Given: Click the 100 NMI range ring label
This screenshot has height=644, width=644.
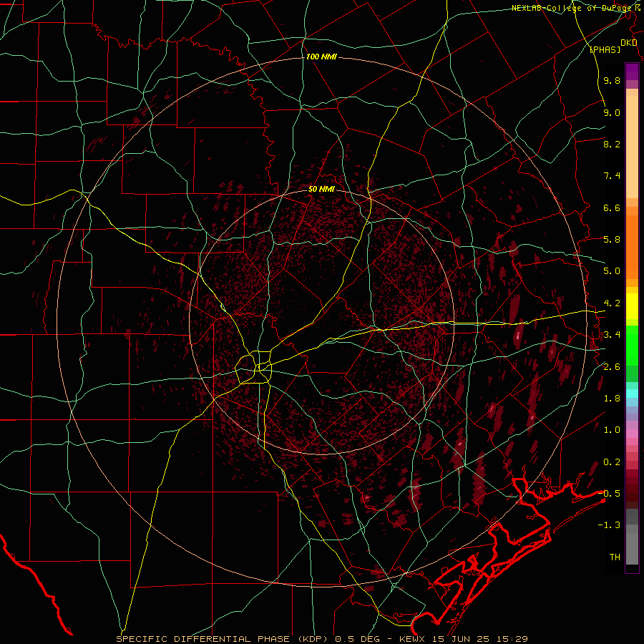Looking at the screenshot, I should 321,57.
